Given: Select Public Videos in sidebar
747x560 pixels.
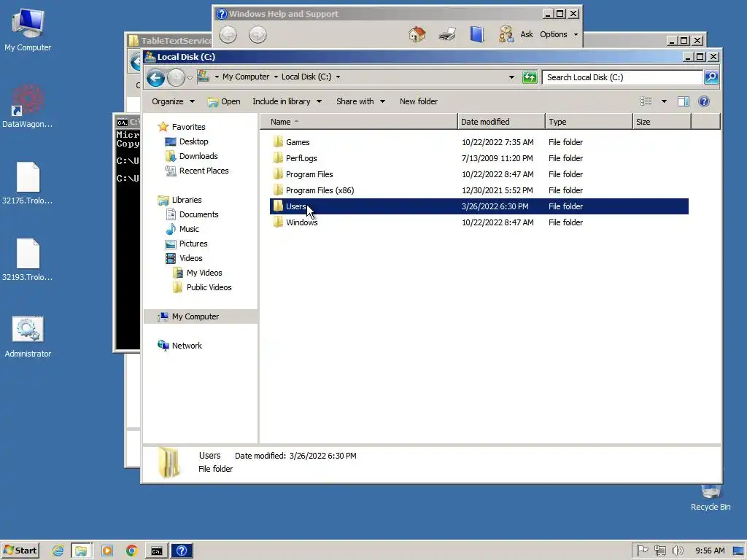Looking at the screenshot, I should point(209,287).
